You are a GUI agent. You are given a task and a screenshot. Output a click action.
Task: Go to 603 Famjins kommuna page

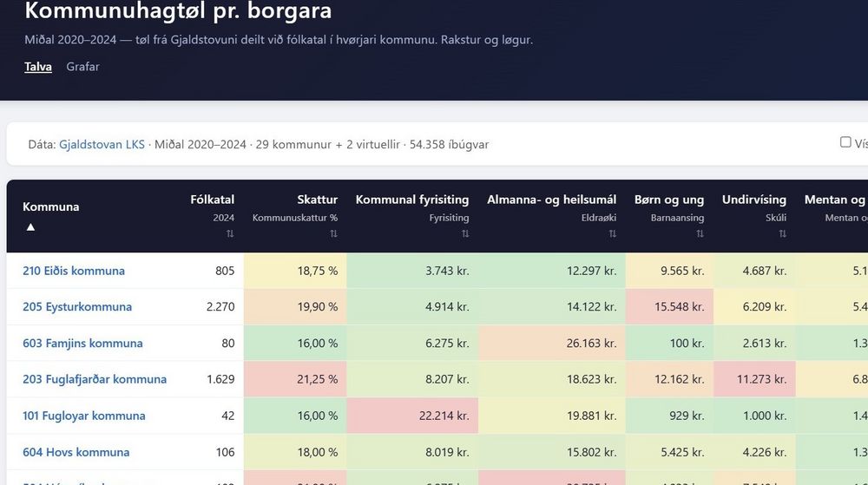[82, 343]
